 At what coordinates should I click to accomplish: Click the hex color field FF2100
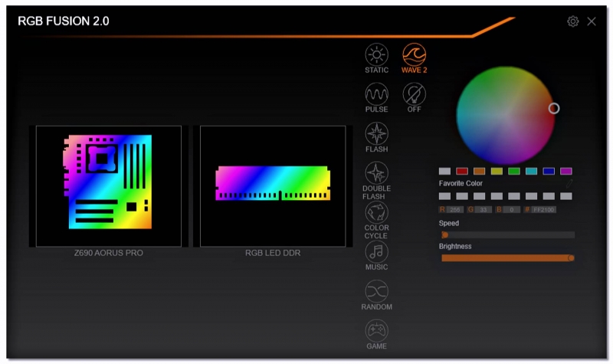pos(543,209)
